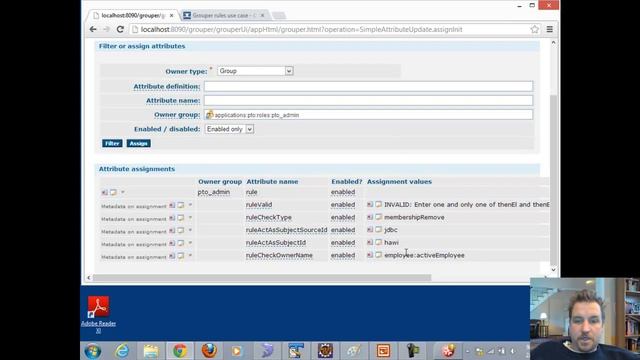The height and width of the screenshot is (360, 640).
Task: Click the pto_admin owner group link
Action: (213, 192)
